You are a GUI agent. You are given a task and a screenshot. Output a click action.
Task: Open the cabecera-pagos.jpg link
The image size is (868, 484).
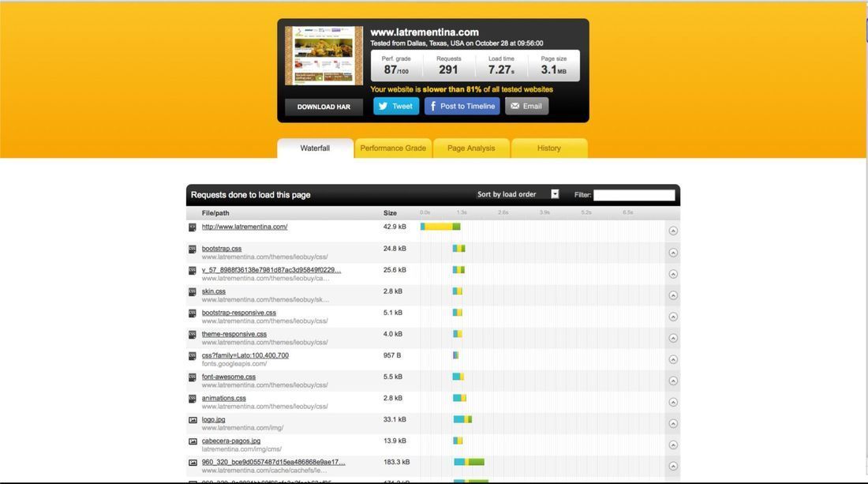click(231, 441)
